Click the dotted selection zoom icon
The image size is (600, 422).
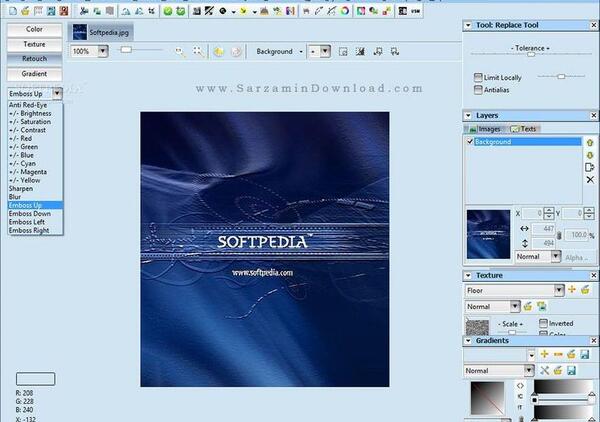(x=198, y=51)
